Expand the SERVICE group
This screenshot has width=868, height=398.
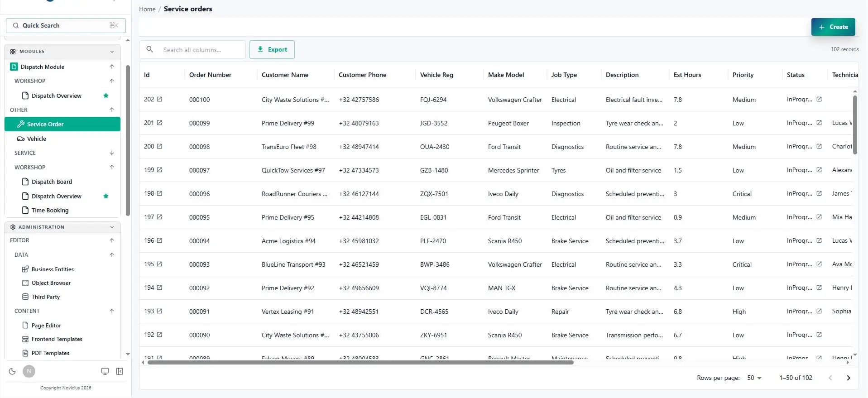tap(112, 153)
